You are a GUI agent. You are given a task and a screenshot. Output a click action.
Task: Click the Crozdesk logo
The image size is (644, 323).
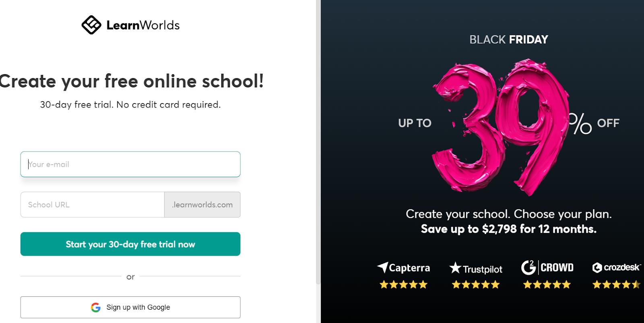point(616,267)
